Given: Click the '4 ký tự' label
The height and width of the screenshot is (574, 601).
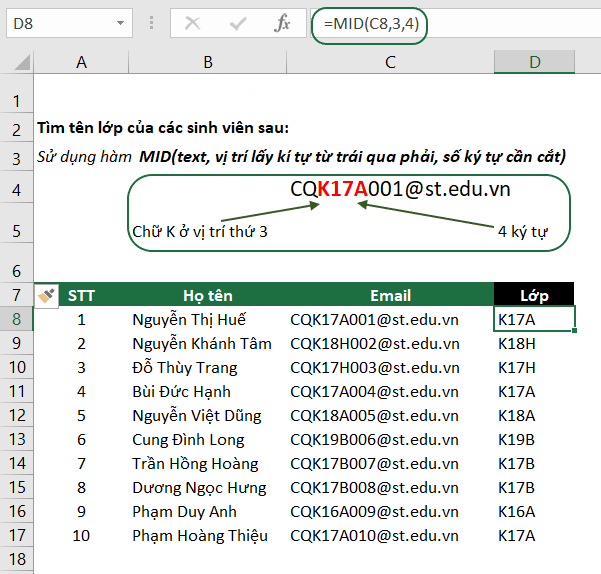Looking at the screenshot, I should click(x=523, y=232).
